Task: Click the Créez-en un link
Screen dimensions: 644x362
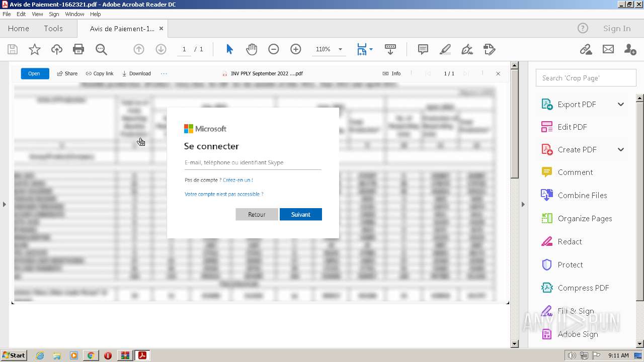Action: pyautogui.click(x=238, y=180)
